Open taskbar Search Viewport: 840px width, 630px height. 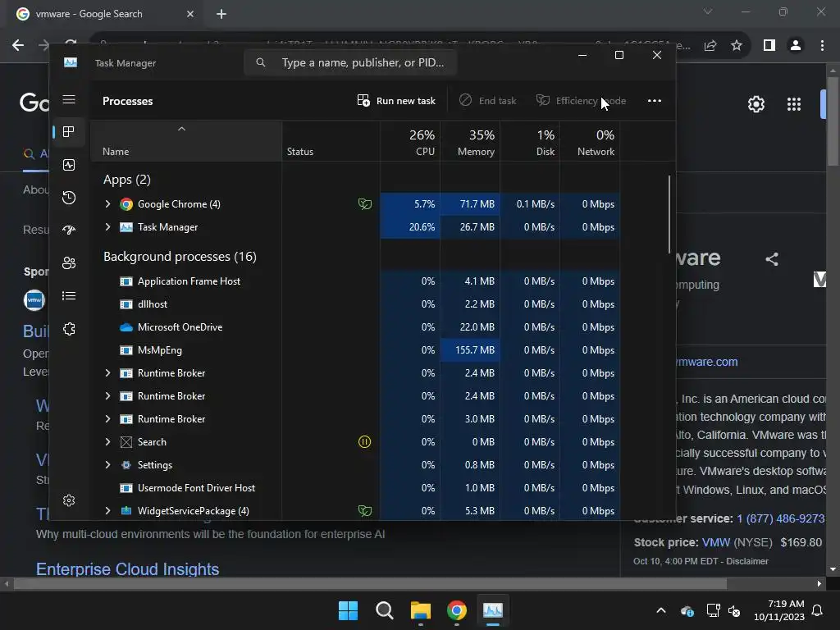384,610
